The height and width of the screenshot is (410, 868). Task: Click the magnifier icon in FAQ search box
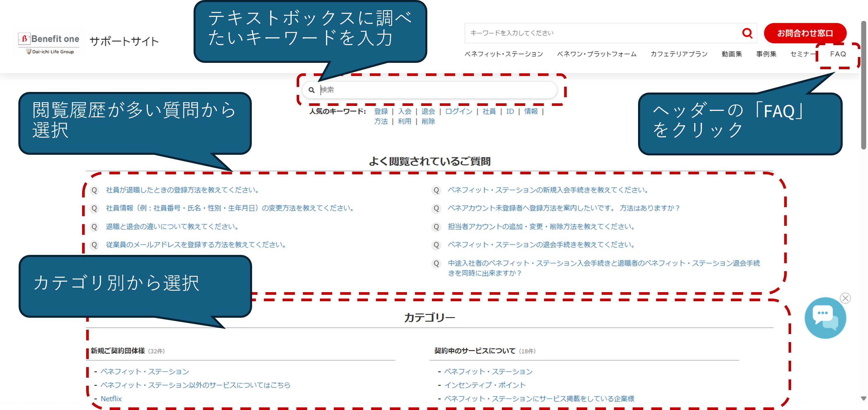[312, 90]
